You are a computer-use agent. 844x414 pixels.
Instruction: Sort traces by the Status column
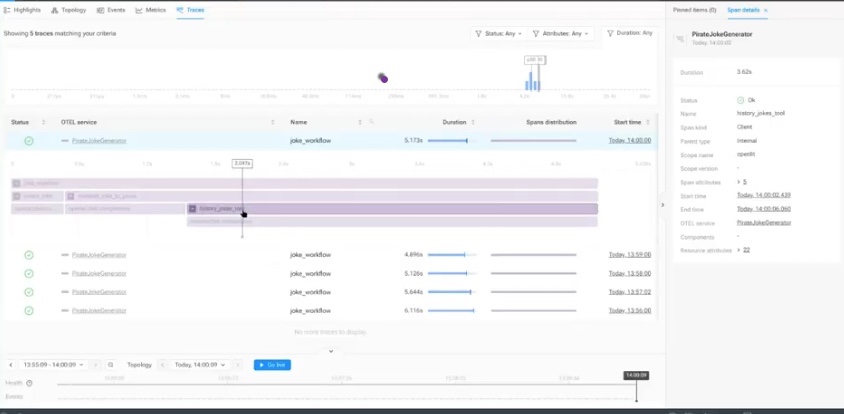point(20,122)
